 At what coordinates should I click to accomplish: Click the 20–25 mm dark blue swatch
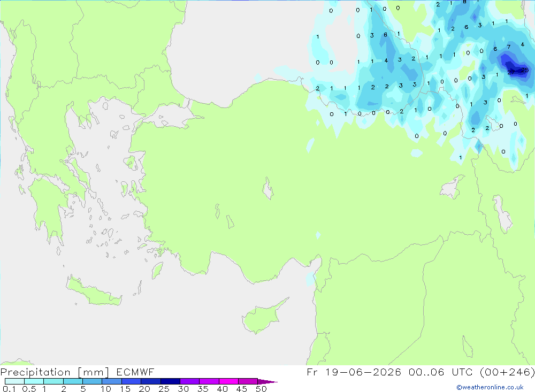[151, 381]
